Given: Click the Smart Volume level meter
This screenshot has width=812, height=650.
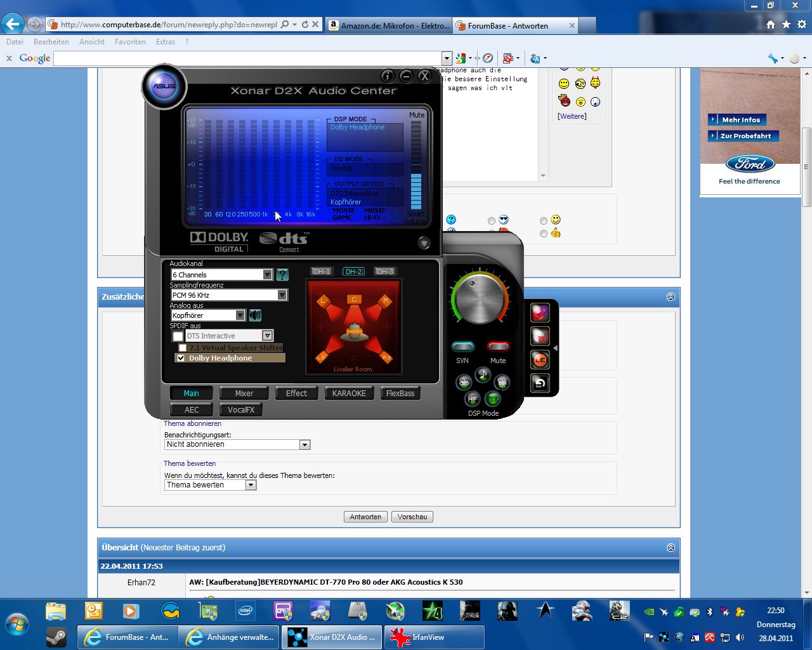Looking at the screenshot, I should pyautogui.click(x=416, y=164).
